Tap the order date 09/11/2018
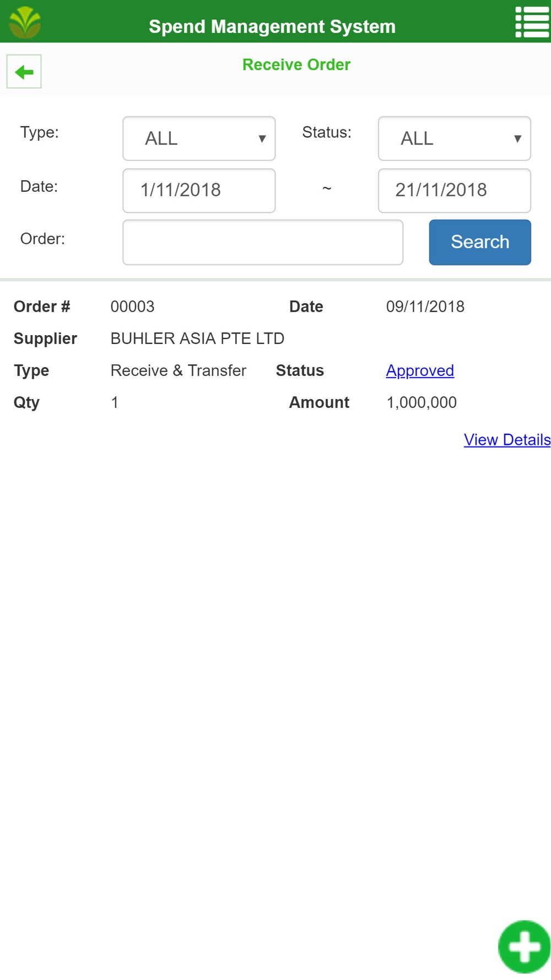This screenshot has width=551, height=980. (425, 306)
